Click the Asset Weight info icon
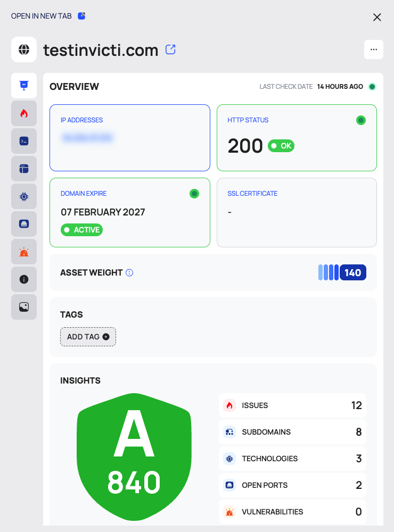The width and height of the screenshot is (394, 532). (129, 272)
